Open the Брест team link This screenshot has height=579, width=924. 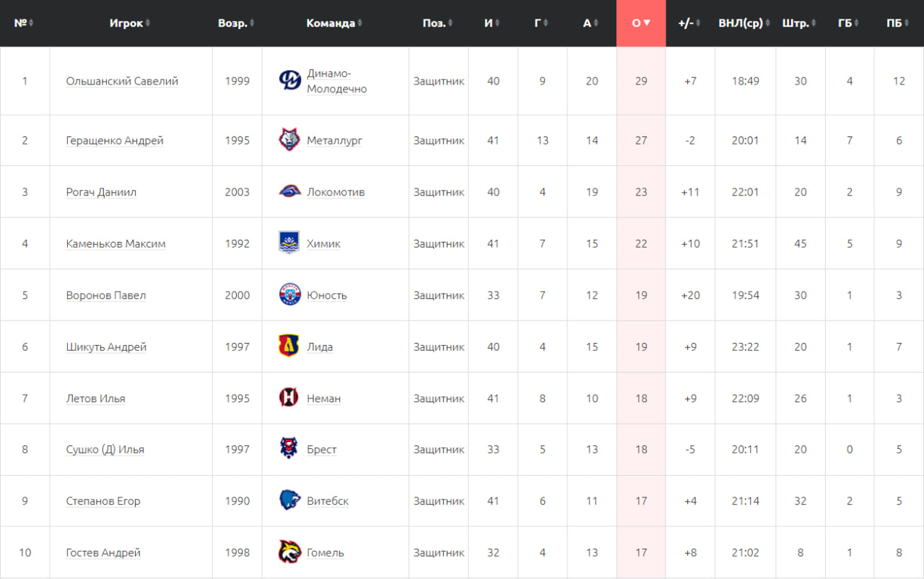click(322, 449)
